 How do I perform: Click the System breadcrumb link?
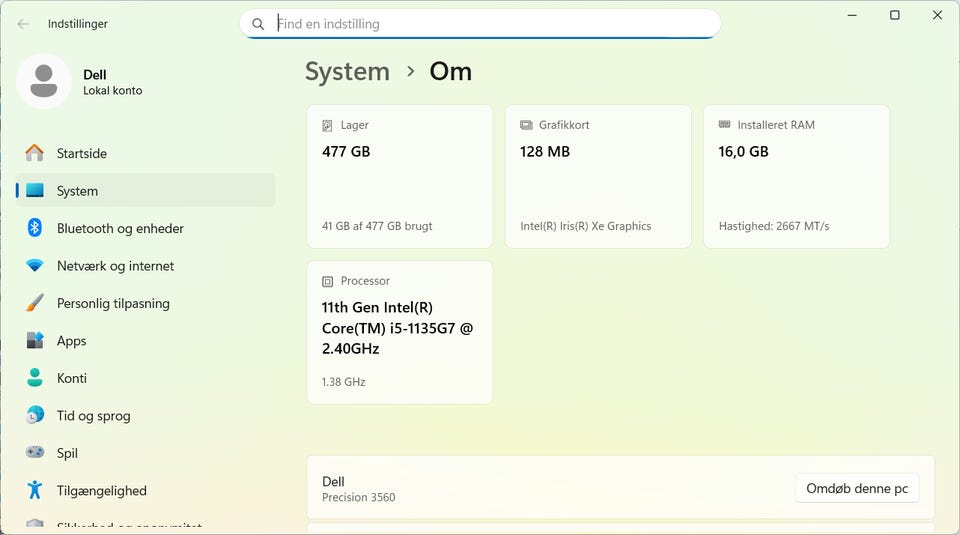click(347, 72)
